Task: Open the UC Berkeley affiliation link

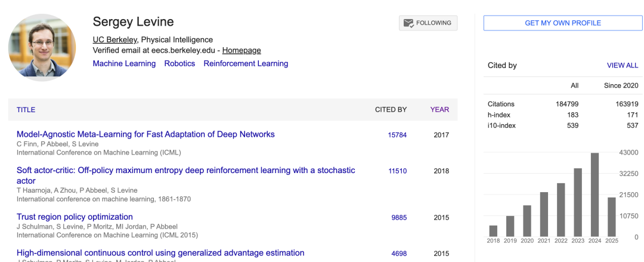Action: click(x=114, y=39)
